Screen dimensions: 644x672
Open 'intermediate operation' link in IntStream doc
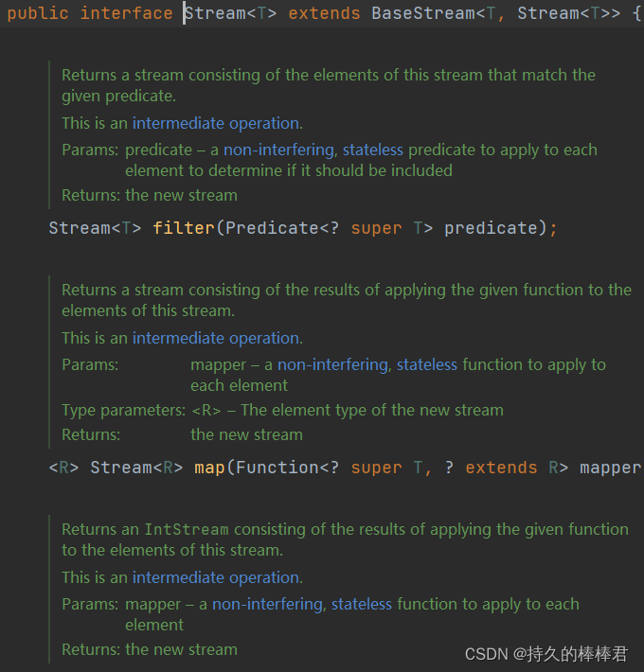(x=216, y=577)
